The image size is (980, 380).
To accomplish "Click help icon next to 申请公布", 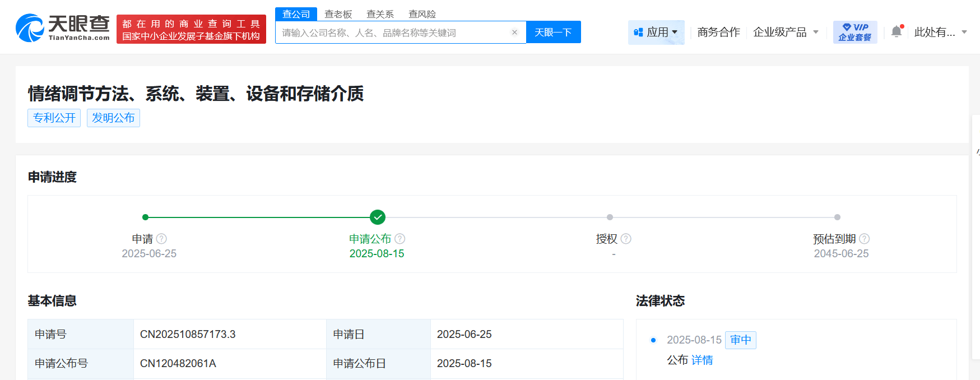I will (x=400, y=239).
